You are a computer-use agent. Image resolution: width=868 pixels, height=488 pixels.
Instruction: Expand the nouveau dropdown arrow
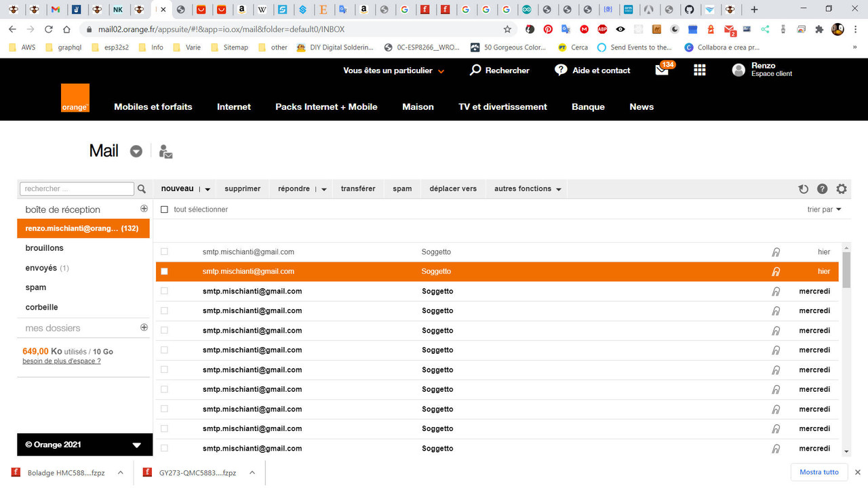pyautogui.click(x=208, y=190)
